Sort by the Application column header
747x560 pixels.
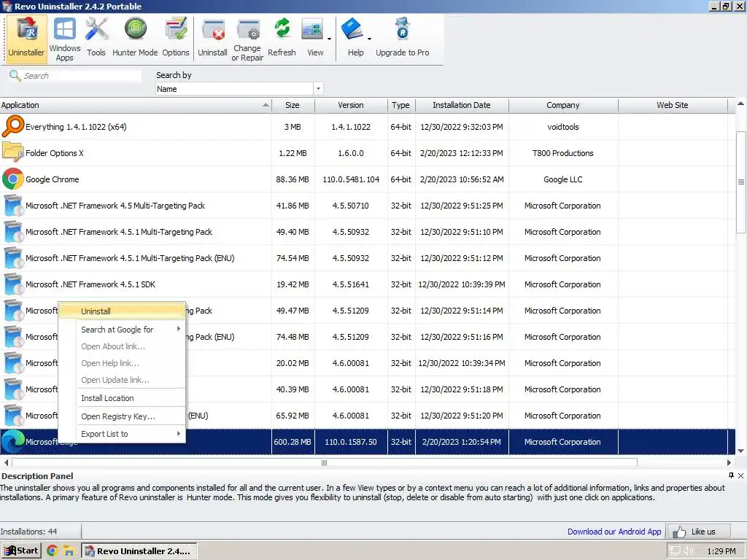tap(136, 105)
